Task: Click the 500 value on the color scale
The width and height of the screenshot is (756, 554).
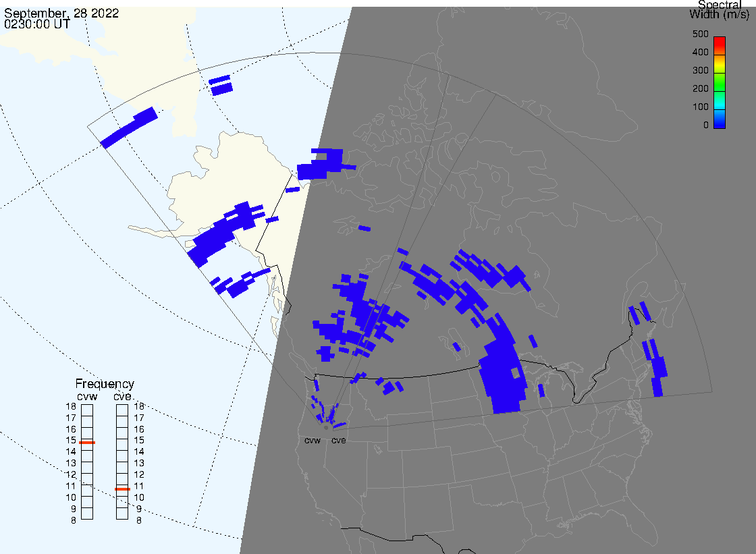Action: [700, 34]
